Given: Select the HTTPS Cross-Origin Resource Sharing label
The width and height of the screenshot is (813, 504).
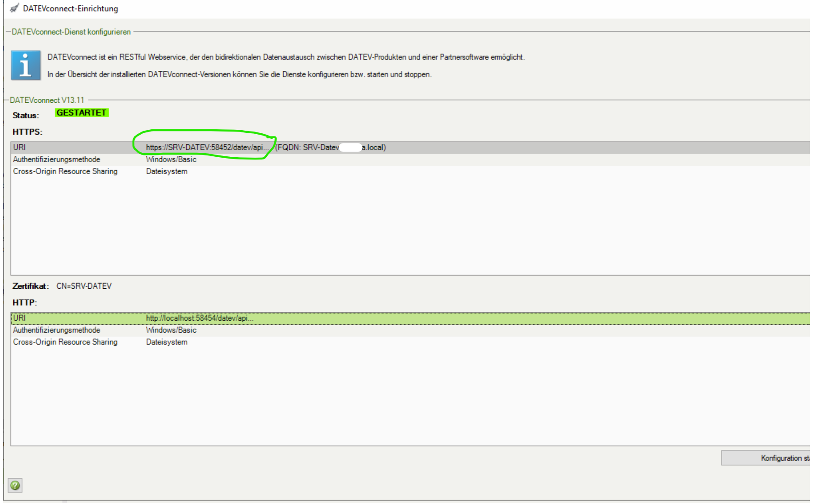Looking at the screenshot, I should point(65,171).
